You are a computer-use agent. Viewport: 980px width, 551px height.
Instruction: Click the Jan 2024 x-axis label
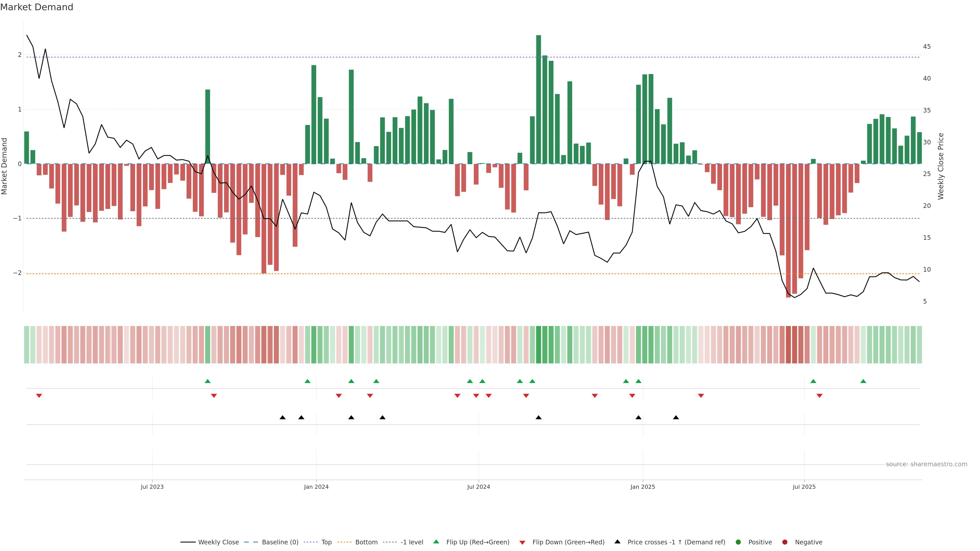click(x=316, y=487)
